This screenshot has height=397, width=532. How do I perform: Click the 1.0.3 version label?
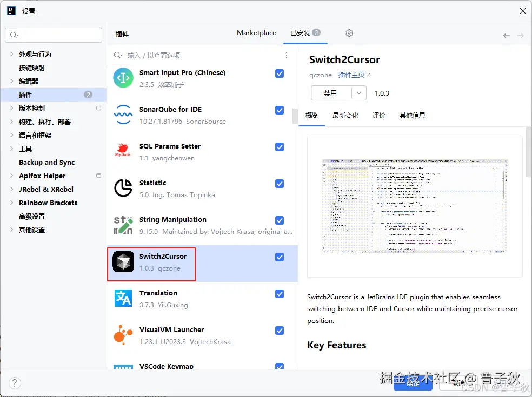point(382,93)
